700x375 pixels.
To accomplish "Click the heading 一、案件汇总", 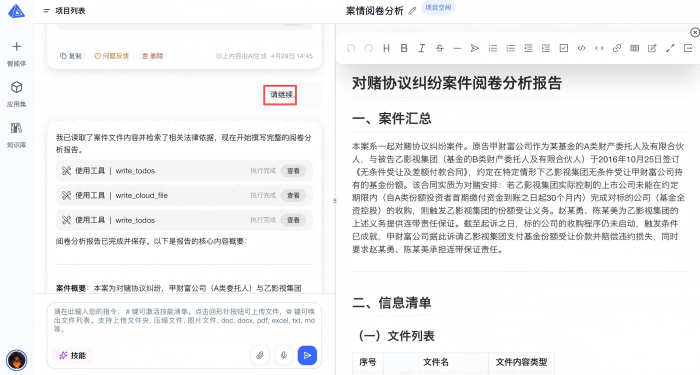I will (392, 119).
